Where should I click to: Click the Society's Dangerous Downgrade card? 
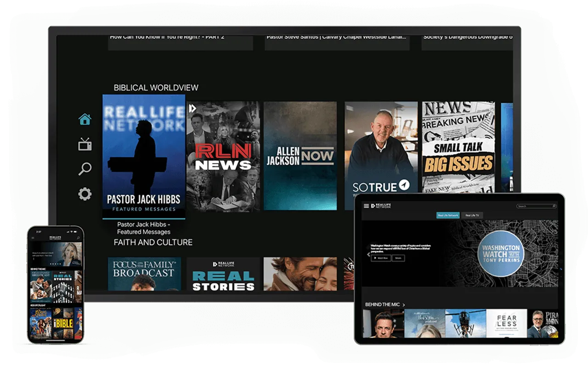467,42
